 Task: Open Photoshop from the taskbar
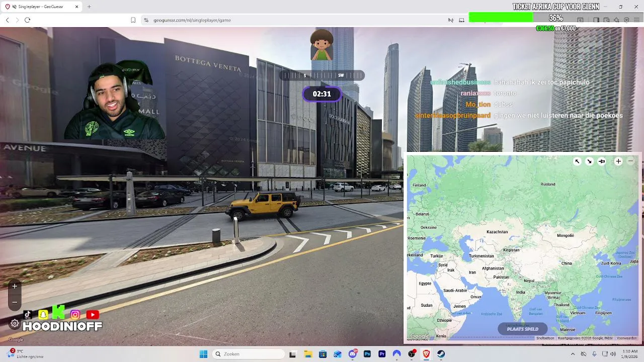tap(367, 354)
